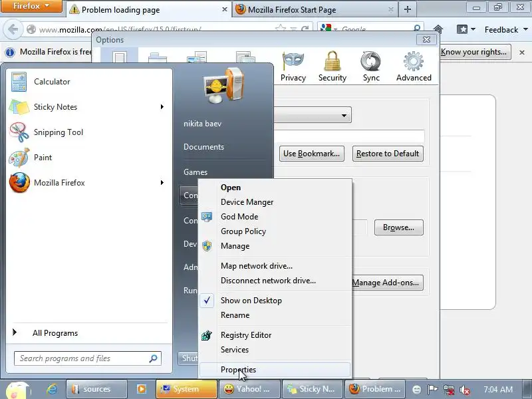The image size is (532, 399).
Task: Click the user account picture
Action: coord(223,86)
